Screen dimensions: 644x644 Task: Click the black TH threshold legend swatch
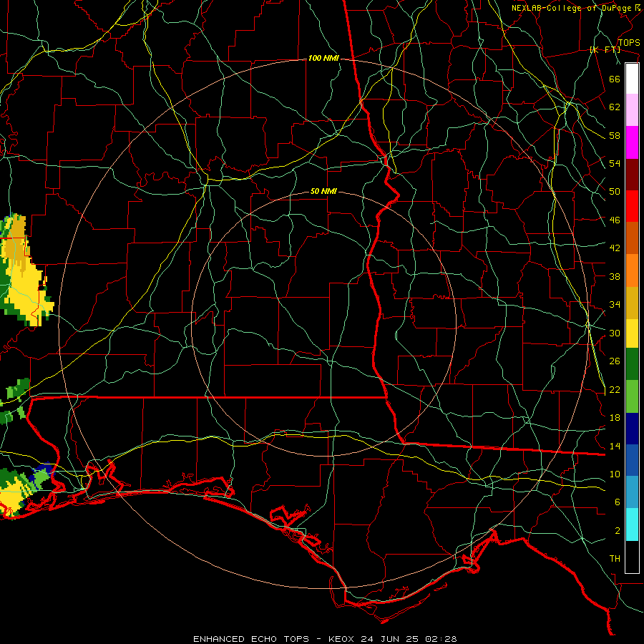(632, 557)
